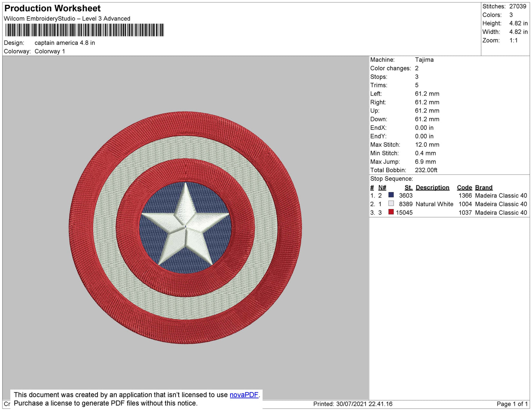This screenshot has height=411, width=532.
Task: Click the 'N#' column header
Action: pyautogui.click(x=382, y=188)
